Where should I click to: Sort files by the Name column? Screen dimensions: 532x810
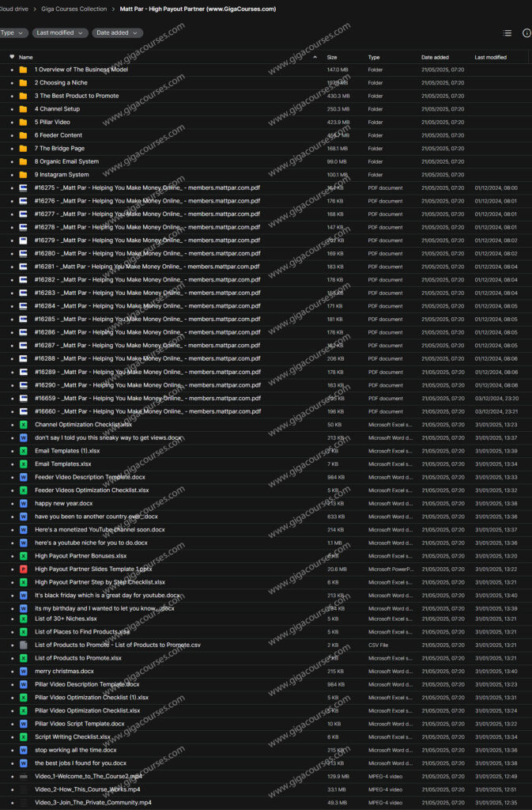click(26, 57)
